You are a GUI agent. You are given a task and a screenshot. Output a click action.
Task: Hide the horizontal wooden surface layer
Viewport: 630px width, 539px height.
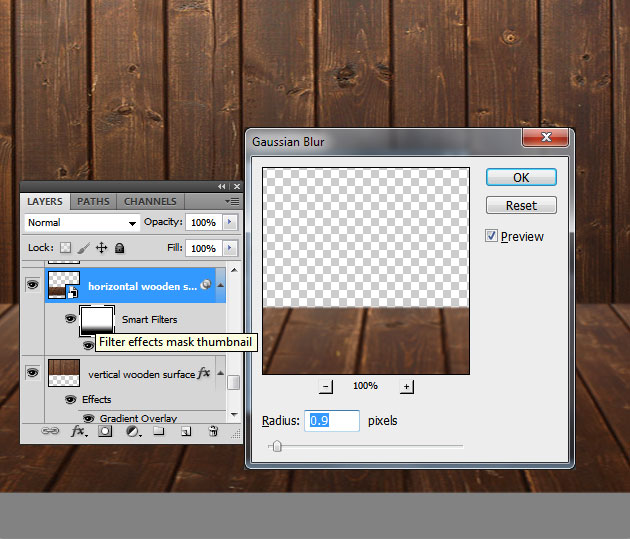pyautogui.click(x=32, y=285)
